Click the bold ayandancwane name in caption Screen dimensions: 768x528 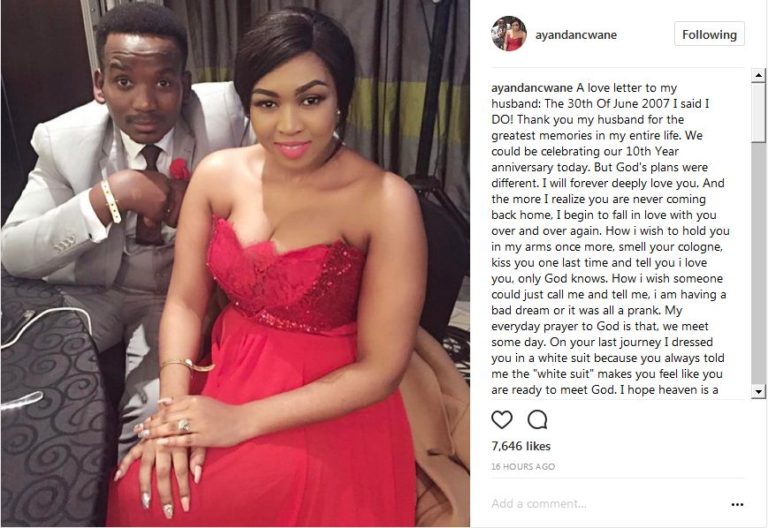(532, 88)
